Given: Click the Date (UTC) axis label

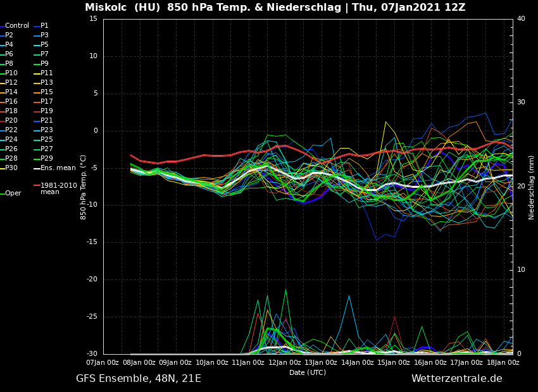Looking at the screenshot, I should (308, 373).
